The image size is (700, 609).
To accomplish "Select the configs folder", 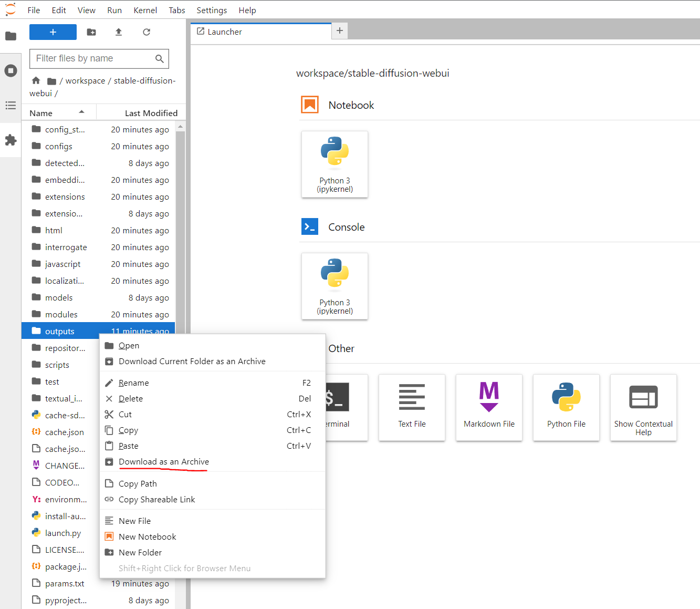I will (98, 147).
